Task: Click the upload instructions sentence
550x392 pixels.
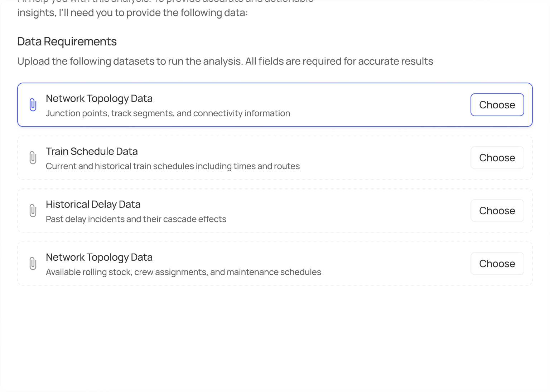Action: 225,61
